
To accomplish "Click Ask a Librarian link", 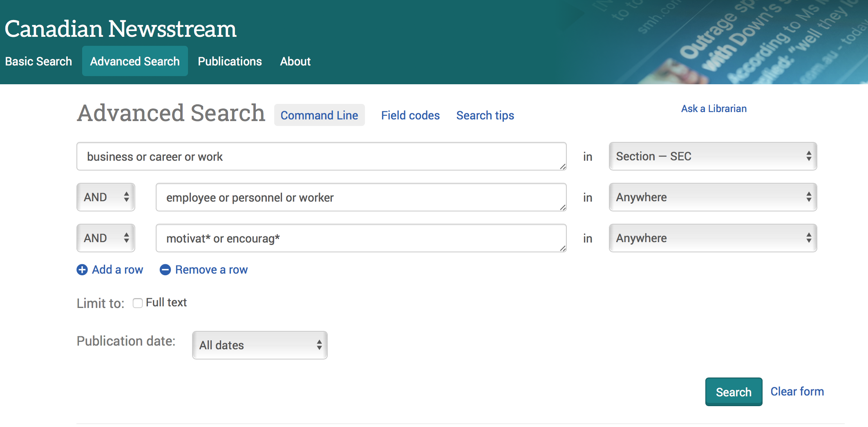I will click(714, 108).
